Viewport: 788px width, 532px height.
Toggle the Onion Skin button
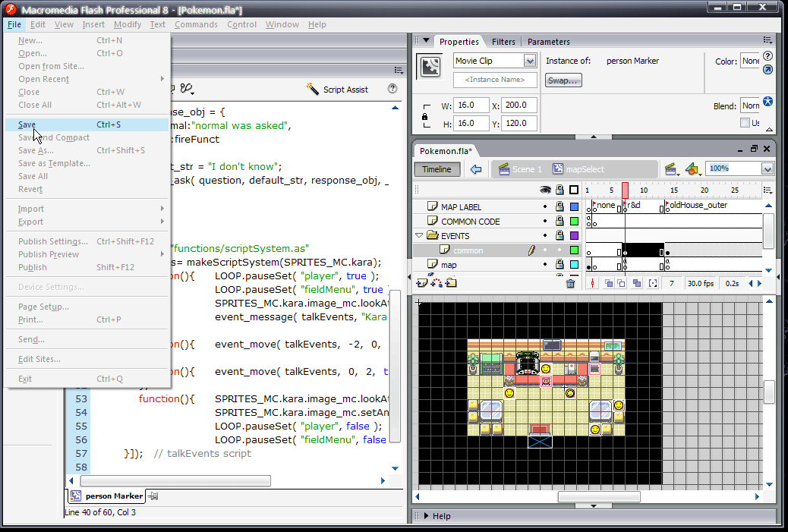609,283
